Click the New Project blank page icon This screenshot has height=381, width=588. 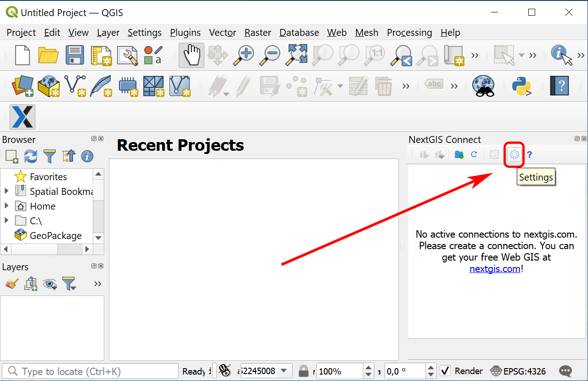(x=23, y=55)
